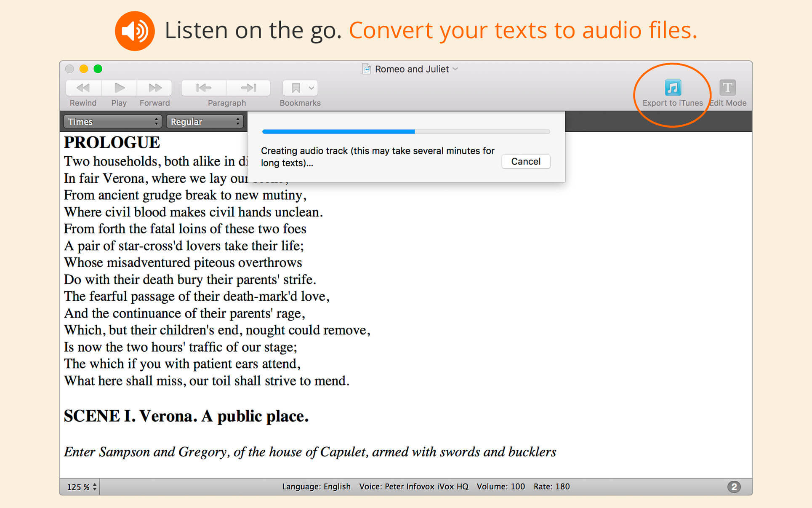Jump to the previous paragraph
Screen dimensions: 812x508
point(204,88)
